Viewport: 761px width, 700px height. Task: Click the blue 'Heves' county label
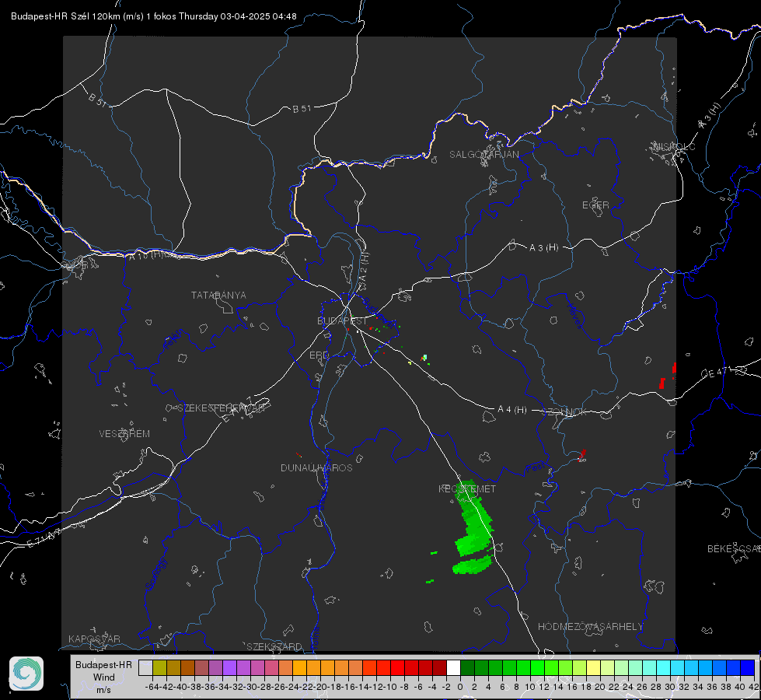coord(575,316)
